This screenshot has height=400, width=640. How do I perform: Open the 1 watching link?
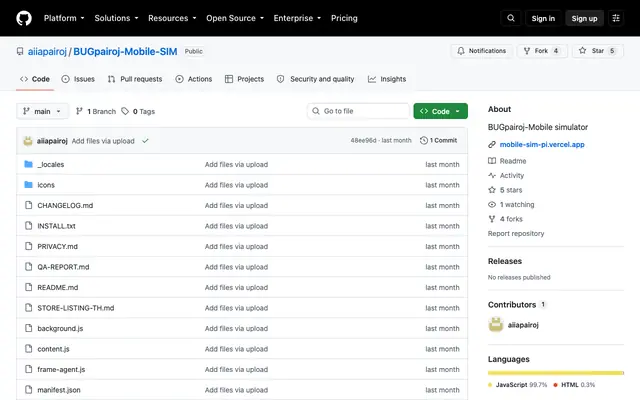click(511, 204)
